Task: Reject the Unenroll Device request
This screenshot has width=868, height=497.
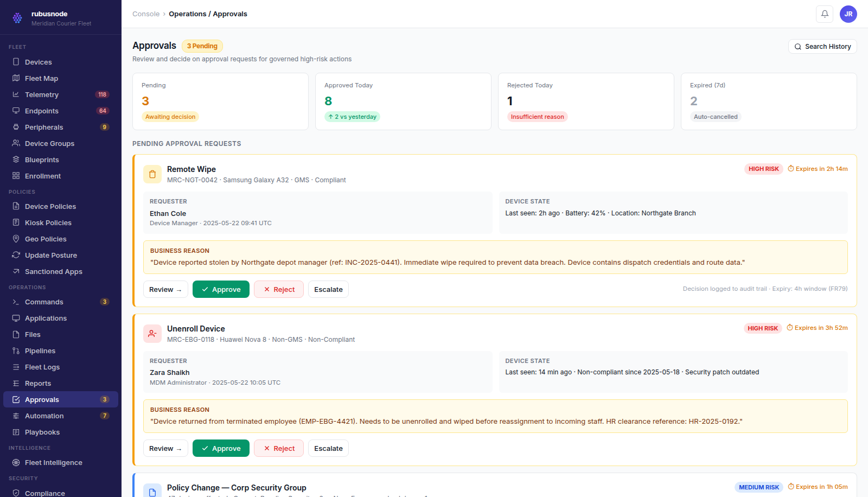Action: click(279, 448)
